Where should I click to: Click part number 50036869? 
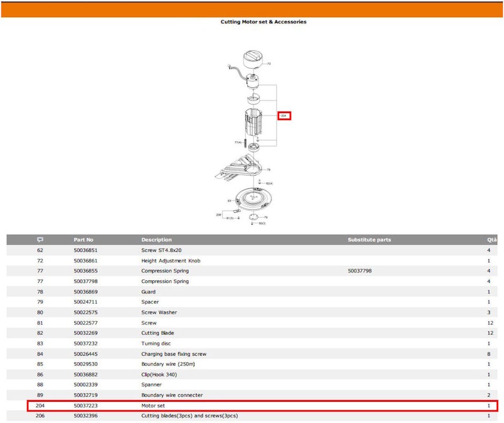point(86,292)
